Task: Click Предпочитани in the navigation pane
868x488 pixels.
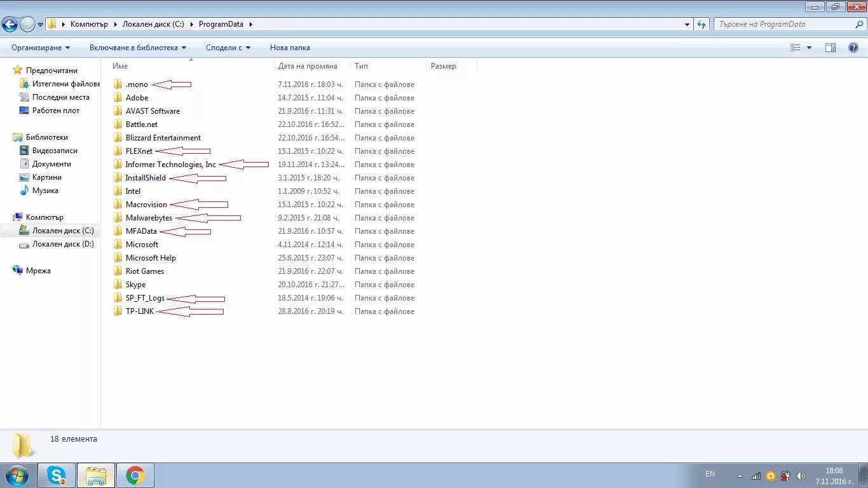Action: pos(51,71)
